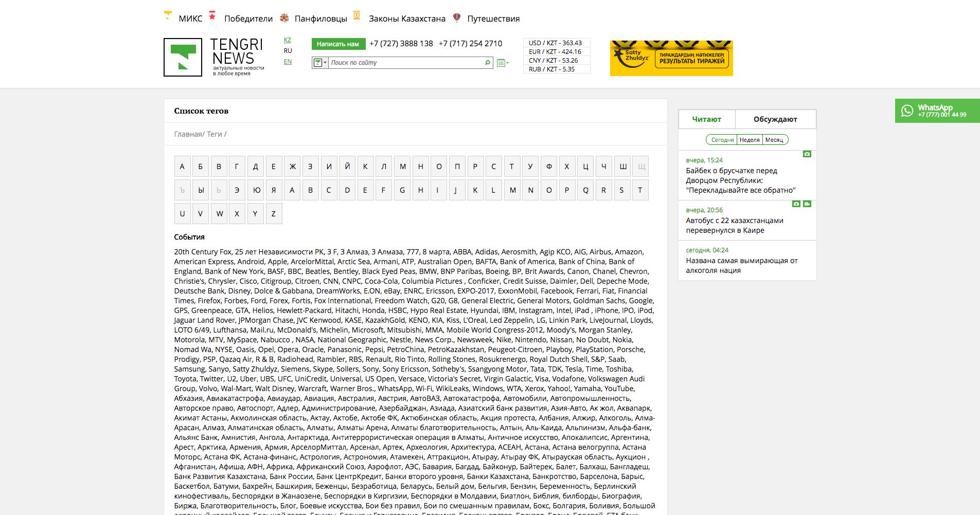Image resolution: width=980 pixels, height=515 pixels.
Task: Click the video icon on the Автобус article
Action: 807,204
